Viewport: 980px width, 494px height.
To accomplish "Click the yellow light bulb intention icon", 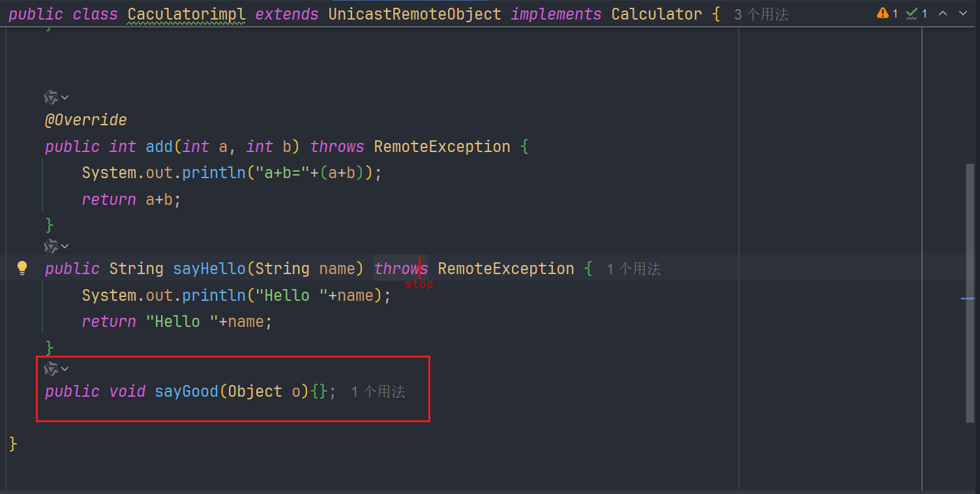I will (x=22, y=268).
